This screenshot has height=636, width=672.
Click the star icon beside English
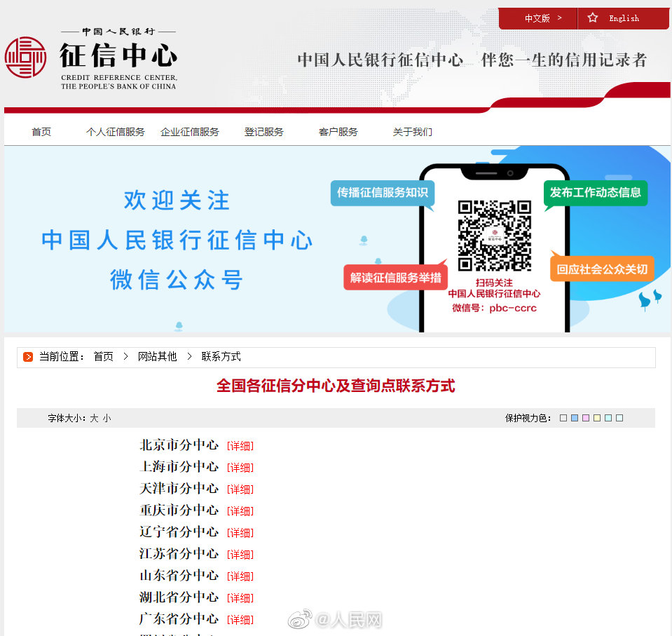point(593,18)
